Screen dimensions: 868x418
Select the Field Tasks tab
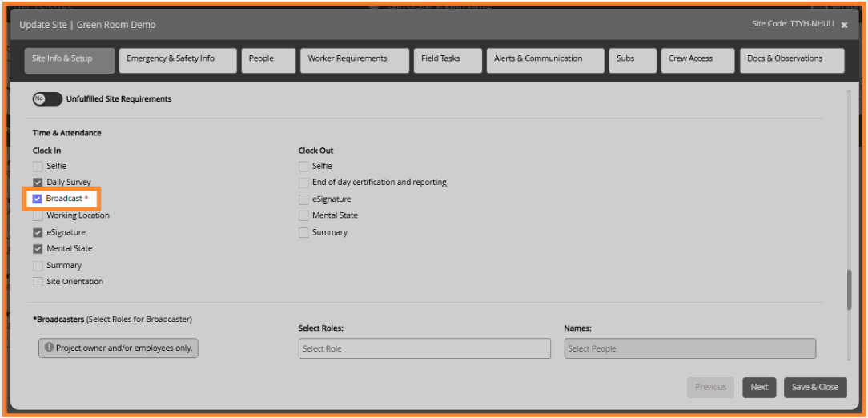(x=448, y=61)
